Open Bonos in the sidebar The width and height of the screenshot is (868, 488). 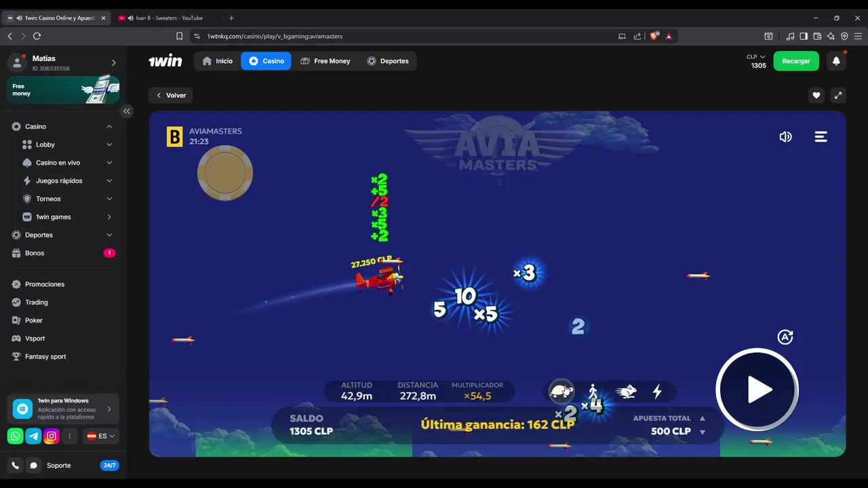[63, 253]
